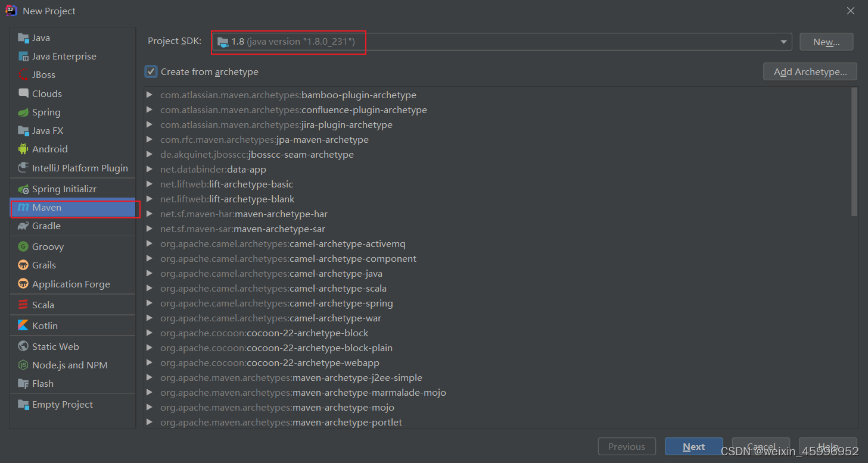Click the Android robot icon

23,149
